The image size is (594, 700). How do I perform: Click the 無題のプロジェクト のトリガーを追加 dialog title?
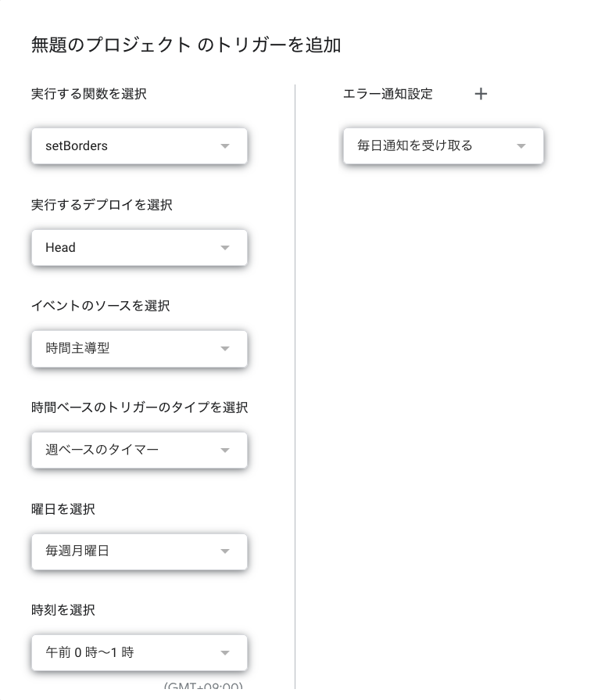click(186, 45)
